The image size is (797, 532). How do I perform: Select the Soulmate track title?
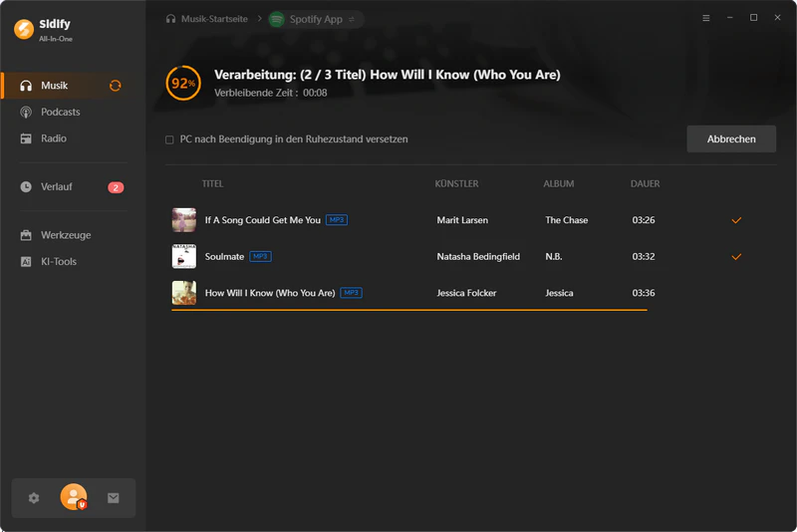click(x=224, y=257)
